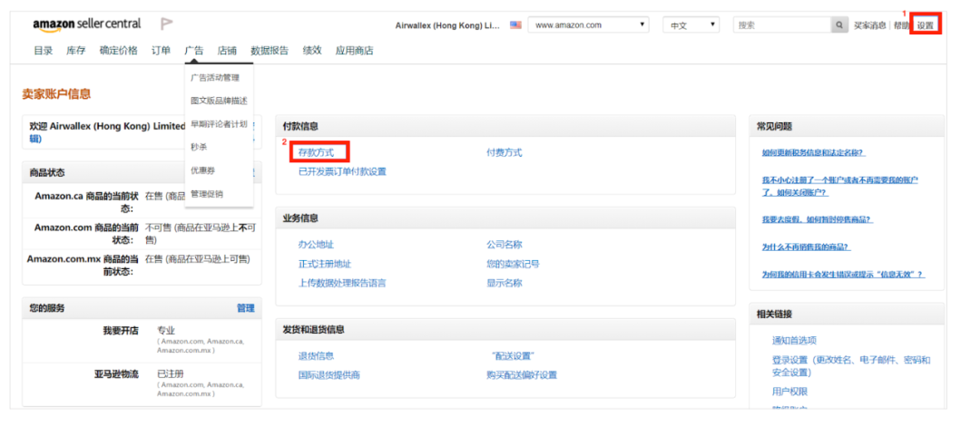Open the 退货信息 link
This screenshot has height=426, width=980.
(316, 356)
